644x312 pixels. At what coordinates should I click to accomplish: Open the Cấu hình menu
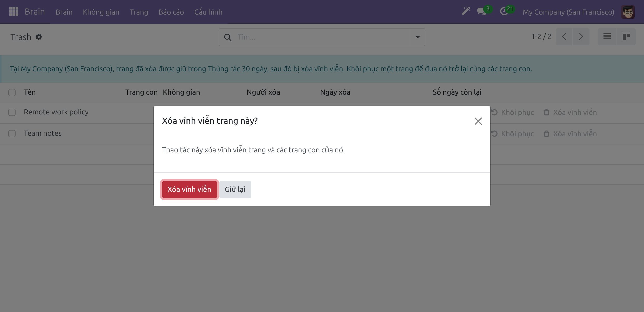coord(208,12)
